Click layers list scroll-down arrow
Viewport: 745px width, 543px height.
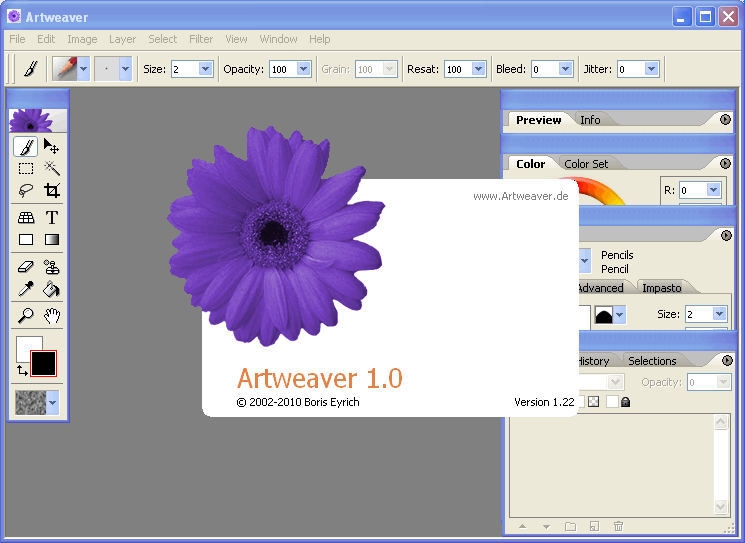click(721, 506)
